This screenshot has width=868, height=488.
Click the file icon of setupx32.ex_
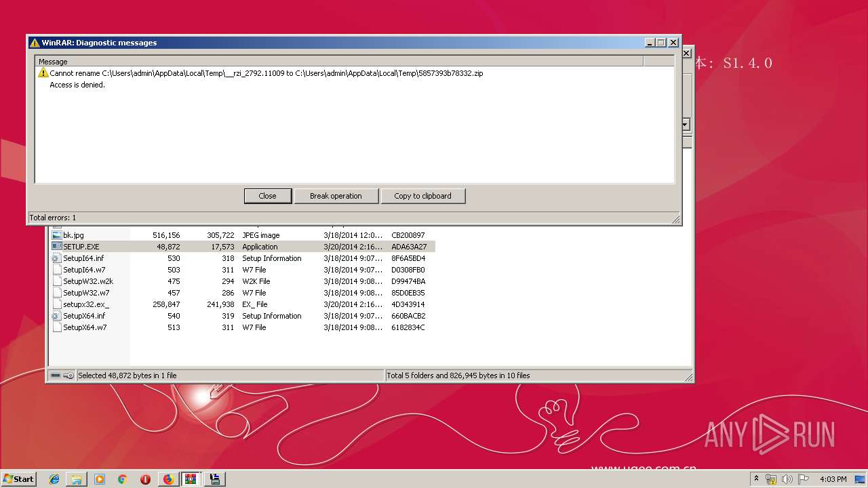pyautogui.click(x=56, y=304)
